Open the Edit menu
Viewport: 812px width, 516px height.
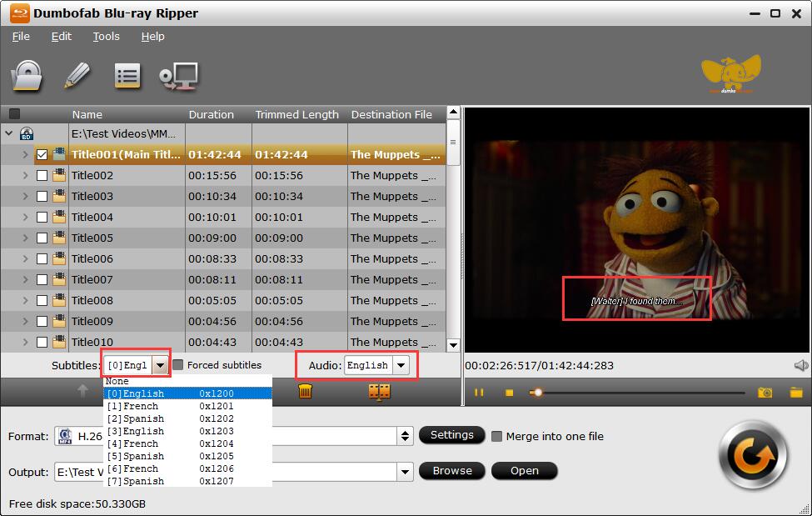[61, 37]
